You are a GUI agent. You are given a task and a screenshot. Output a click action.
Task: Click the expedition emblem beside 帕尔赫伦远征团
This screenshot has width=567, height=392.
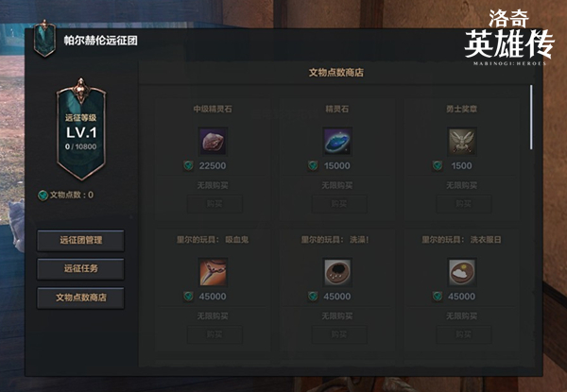(x=44, y=39)
